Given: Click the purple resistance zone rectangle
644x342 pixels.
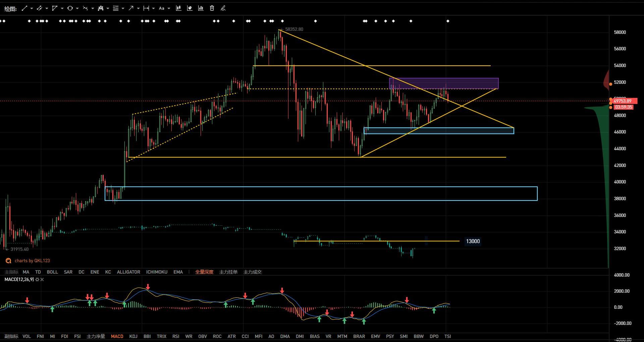Looking at the screenshot, I should [x=443, y=83].
